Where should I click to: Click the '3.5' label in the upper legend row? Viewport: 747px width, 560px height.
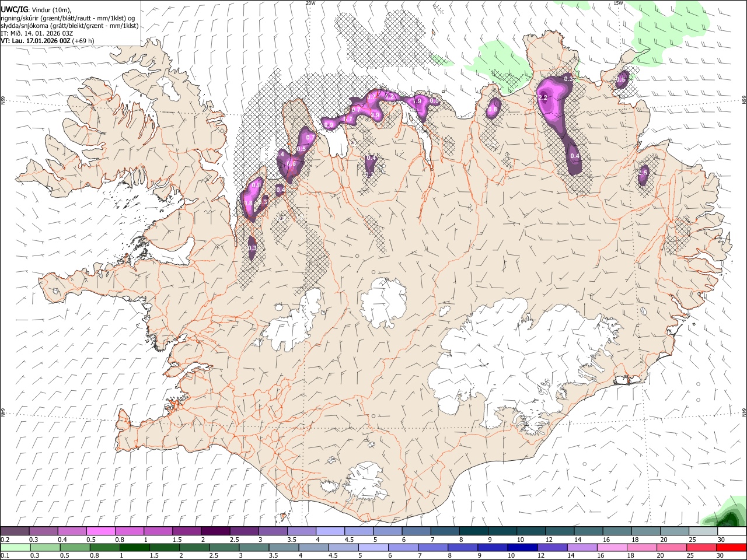pos(291,540)
